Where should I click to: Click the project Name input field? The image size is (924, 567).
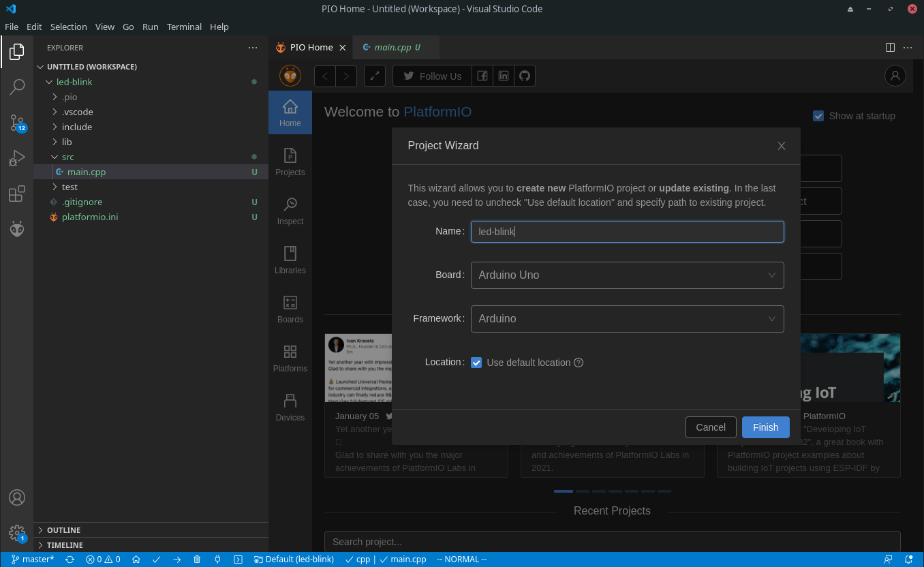pyautogui.click(x=627, y=232)
